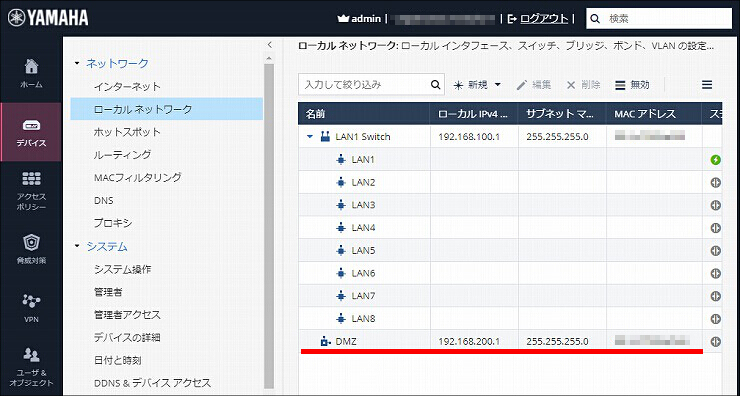Collapse the LAN1 Switch tree row
Image resolution: width=740 pixels, height=396 pixels.
310,137
